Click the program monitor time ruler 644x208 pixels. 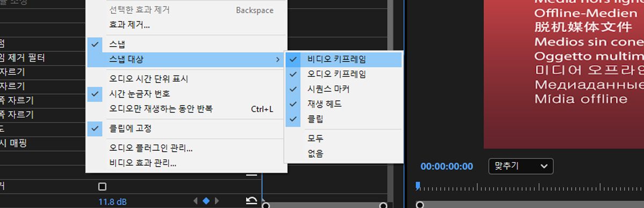pyautogui.click(x=530, y=187)
